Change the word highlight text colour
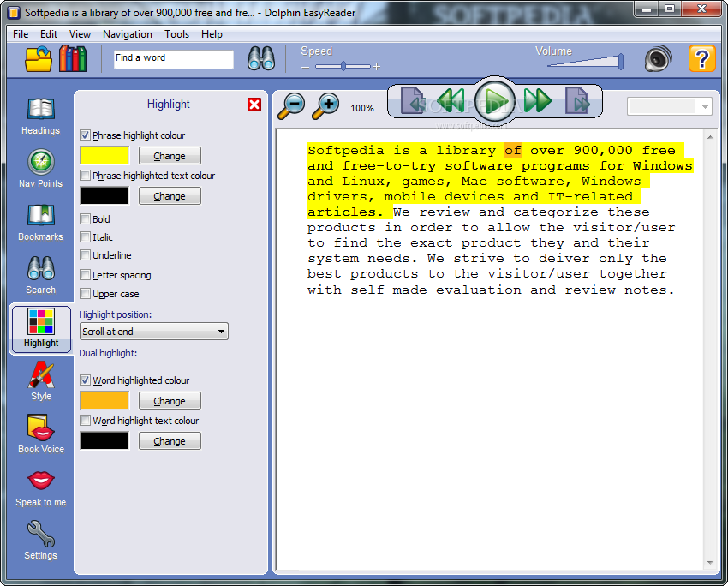 pyautogui.click(x=170, y=441)
